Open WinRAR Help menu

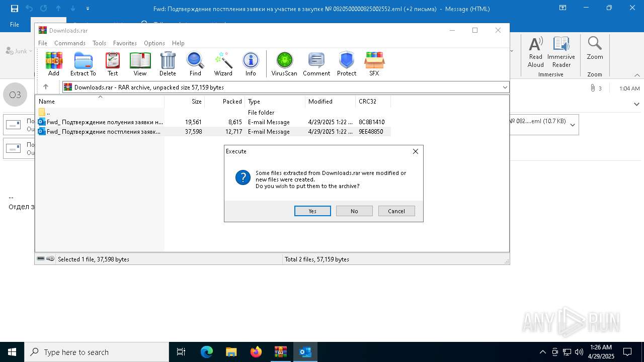(178, 43)
